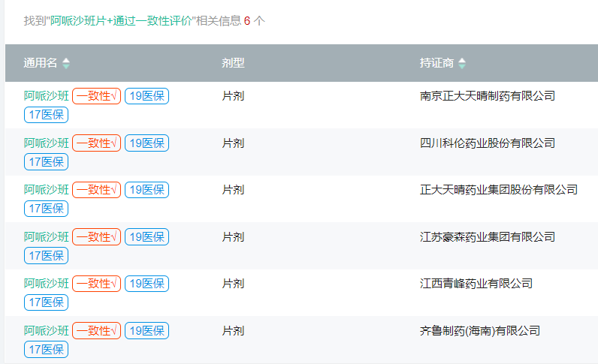The height and width of the screenshot is (364, 598).
Task: Click 19医保 badge in 齐鲁制药 row
Action: pos(146,331)
